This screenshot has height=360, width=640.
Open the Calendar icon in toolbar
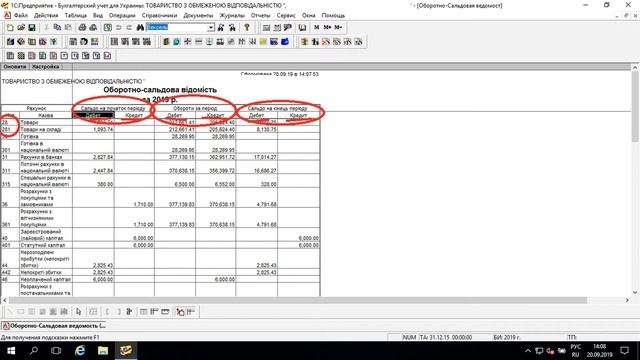pos(277,28)
